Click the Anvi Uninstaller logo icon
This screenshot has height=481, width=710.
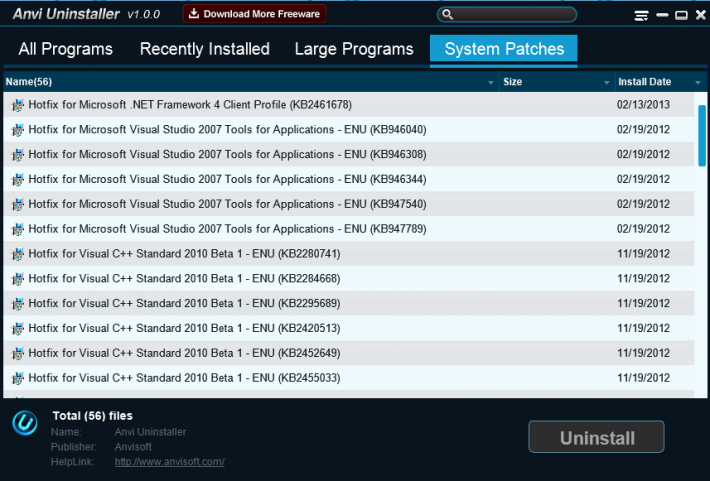(25, 423)
